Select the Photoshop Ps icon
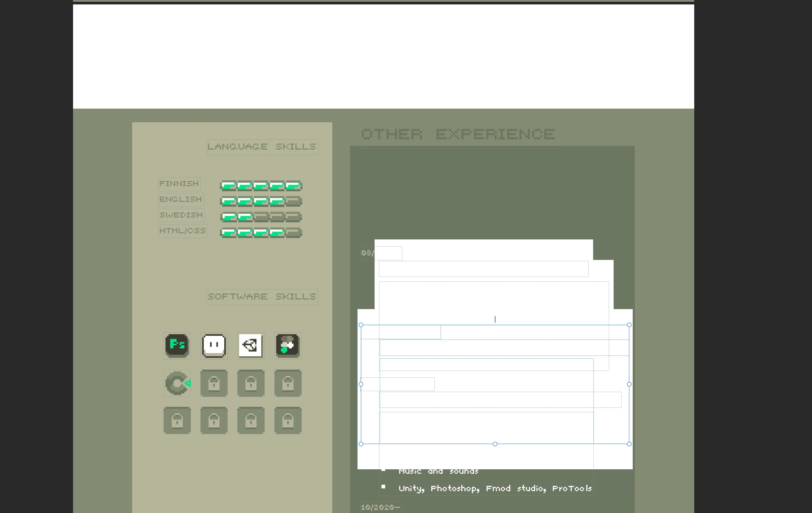Image resolution: width=812 pixels, height=513 pixels. pos(177,345)
